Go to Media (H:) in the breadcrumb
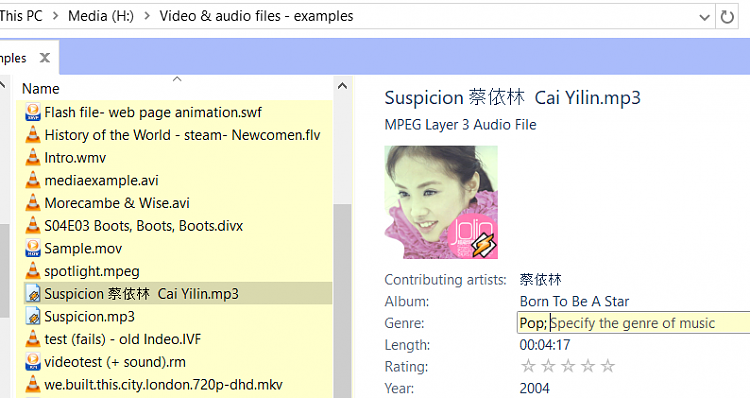This screenshot has width=750, height=398. pyautogui.click(x=101, y=16)
